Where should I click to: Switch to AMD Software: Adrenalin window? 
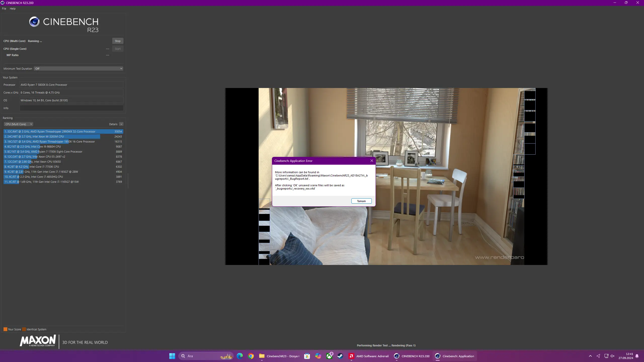(369, 356)
